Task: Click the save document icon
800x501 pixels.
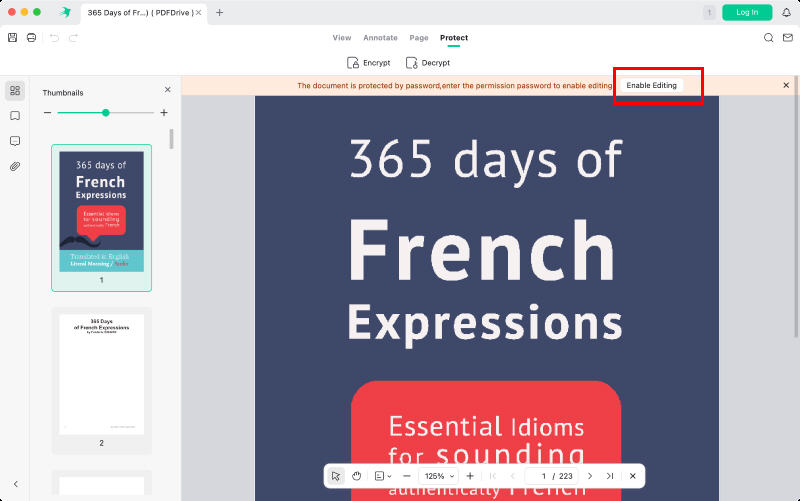Action: point(13,38)
